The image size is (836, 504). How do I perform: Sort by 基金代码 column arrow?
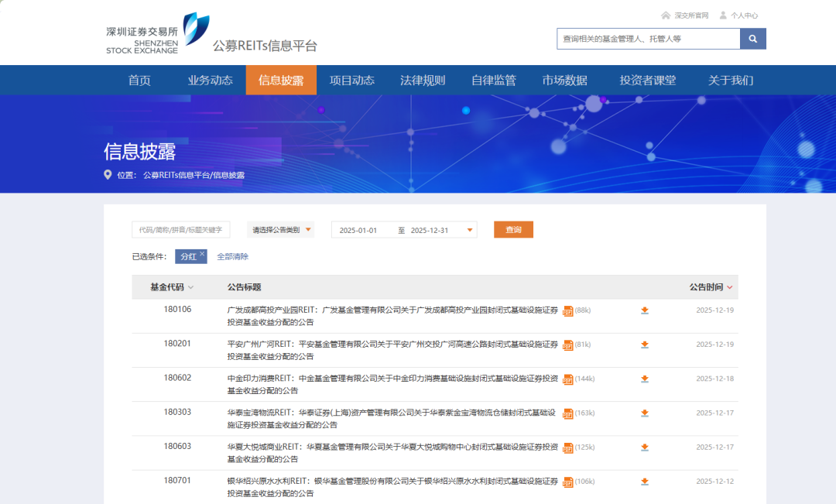pos(190,287)
